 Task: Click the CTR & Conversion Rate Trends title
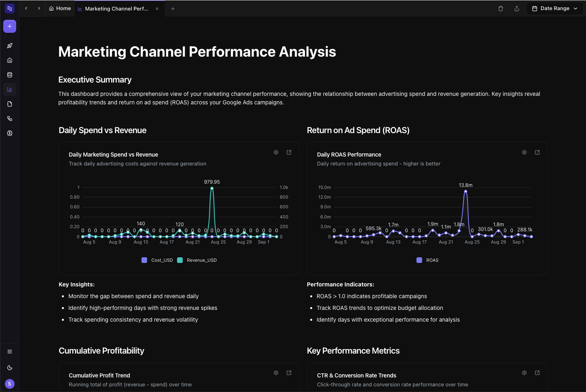click(x=357, y=375)
